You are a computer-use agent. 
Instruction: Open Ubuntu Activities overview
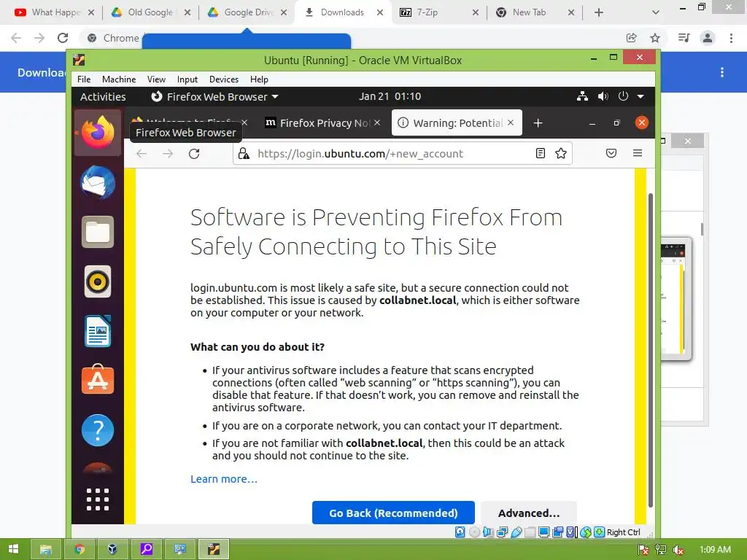[103, 97]
